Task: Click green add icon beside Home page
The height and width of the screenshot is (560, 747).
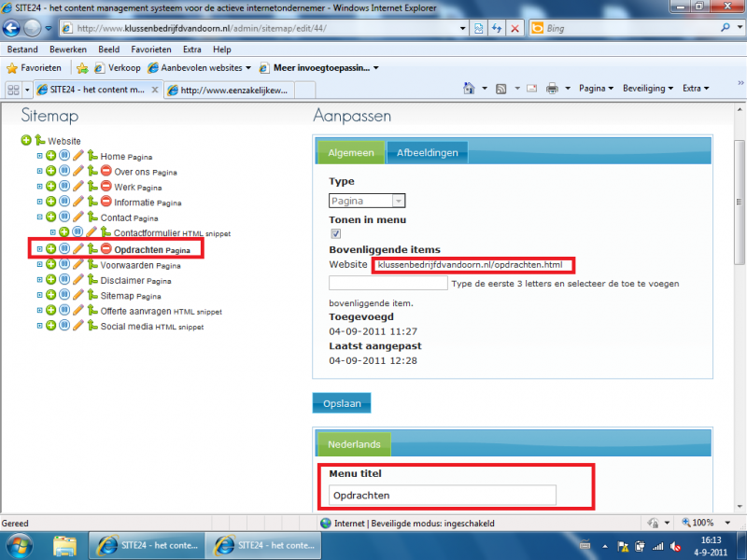Action: pyautogui.click(x=50, y=157)
